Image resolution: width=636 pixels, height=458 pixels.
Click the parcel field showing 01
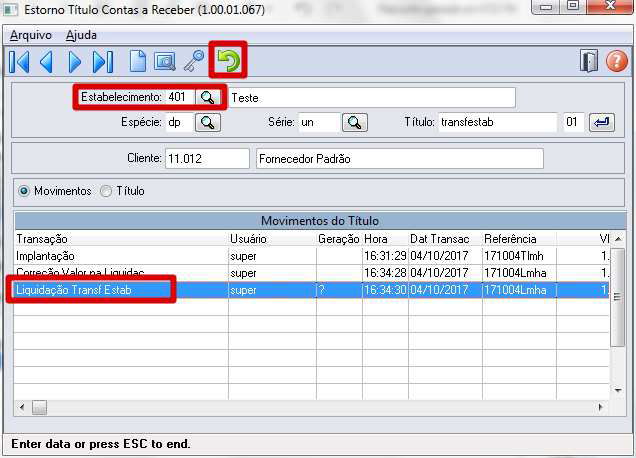pos(573,122)
